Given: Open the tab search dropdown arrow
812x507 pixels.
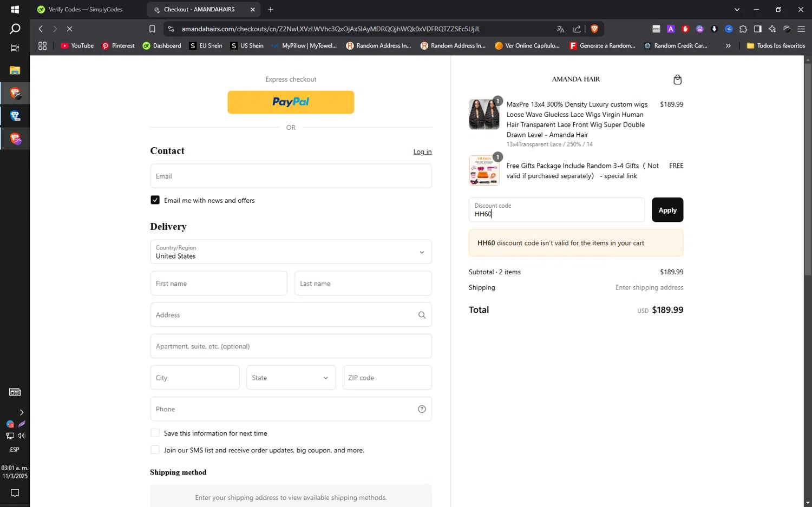Looking at the screenshot, I should pyautogui.click(x=737, y=9).
